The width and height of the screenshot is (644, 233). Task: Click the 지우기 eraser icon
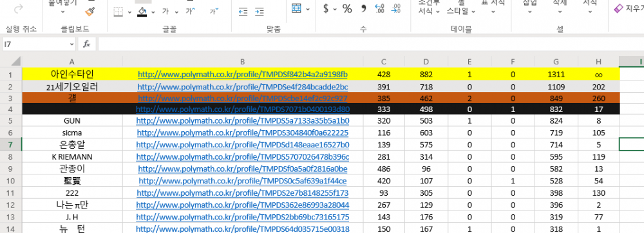pos(618,8)
